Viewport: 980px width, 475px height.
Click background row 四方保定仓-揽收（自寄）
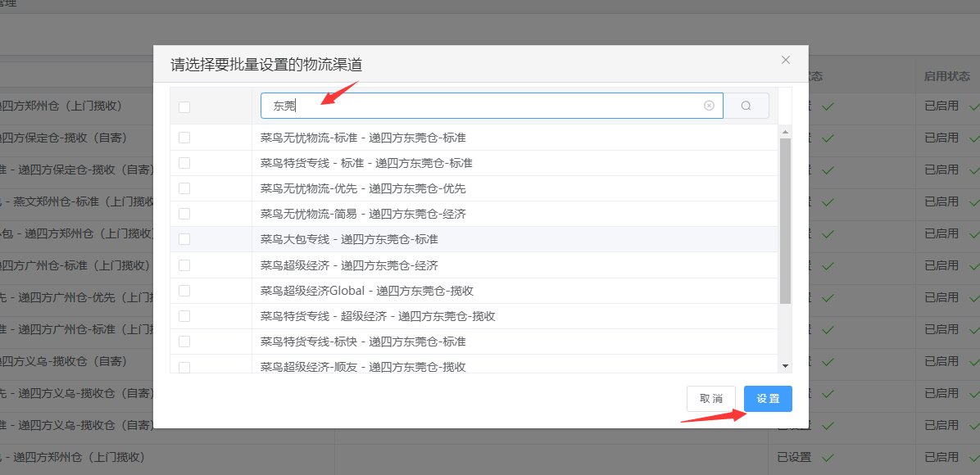(64, 138)
